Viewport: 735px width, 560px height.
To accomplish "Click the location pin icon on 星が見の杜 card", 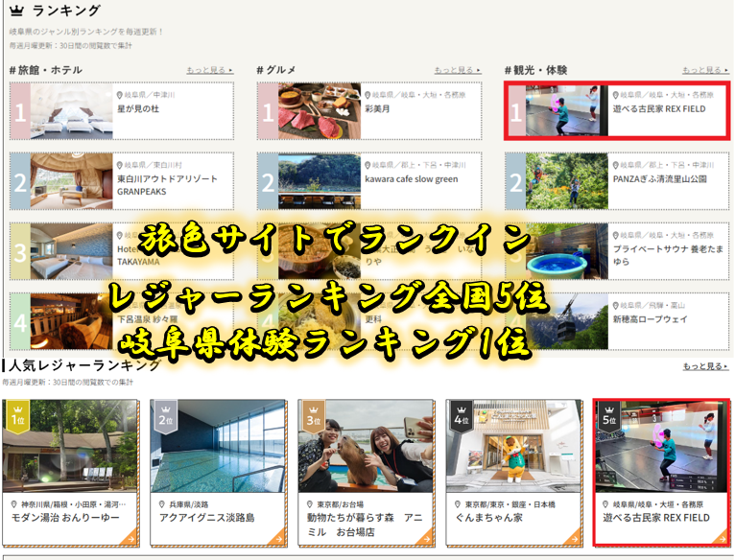I will 121,95.
